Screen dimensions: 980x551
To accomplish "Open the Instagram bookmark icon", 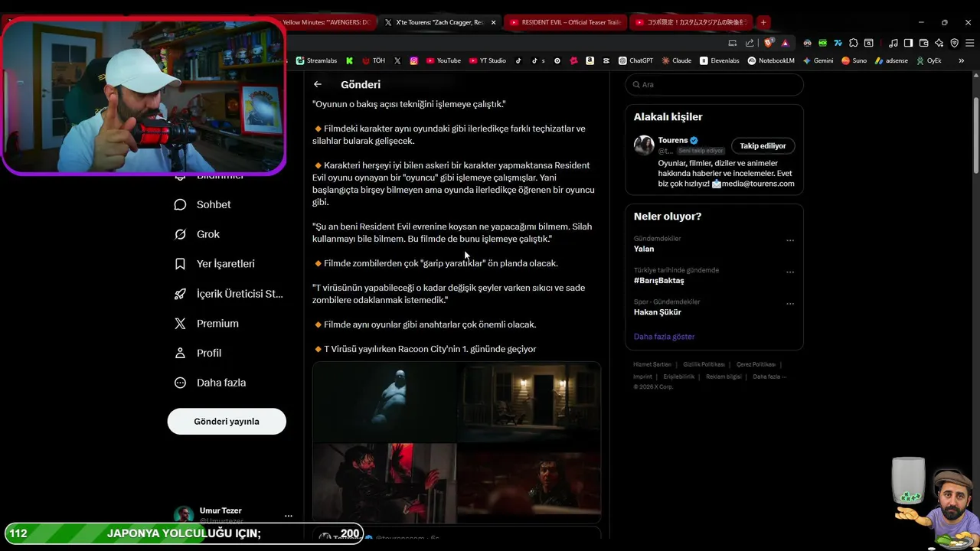I will 413,60.
